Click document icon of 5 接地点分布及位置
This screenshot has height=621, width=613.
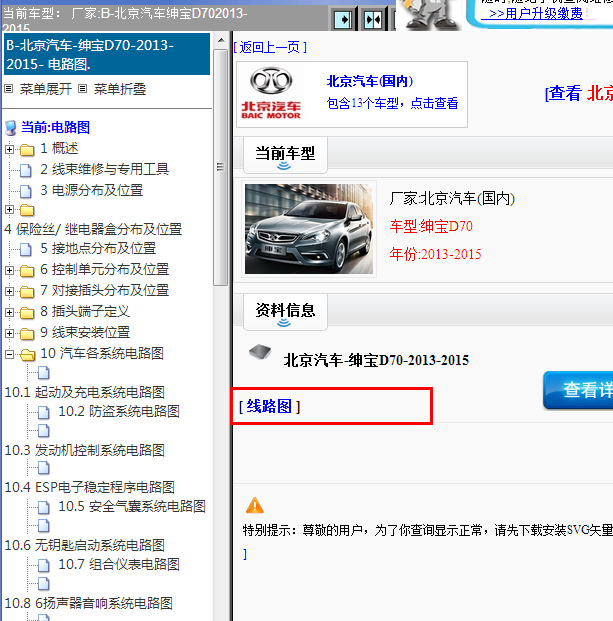[26, 250]
